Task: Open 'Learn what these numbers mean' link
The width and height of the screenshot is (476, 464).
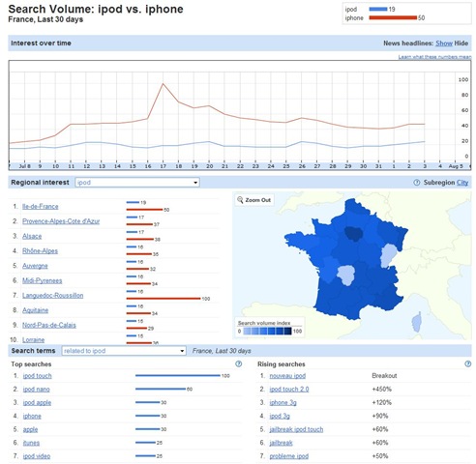Action: coord(434,57)
